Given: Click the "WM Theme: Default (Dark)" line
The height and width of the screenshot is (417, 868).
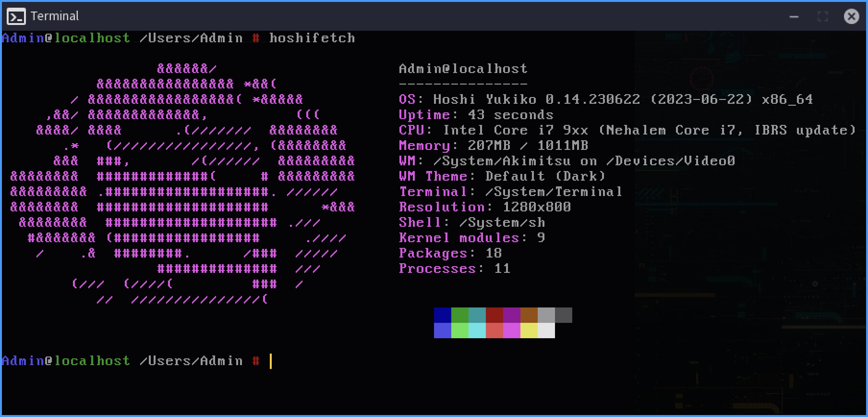Looking at the screenshot, I should point(502,176).
